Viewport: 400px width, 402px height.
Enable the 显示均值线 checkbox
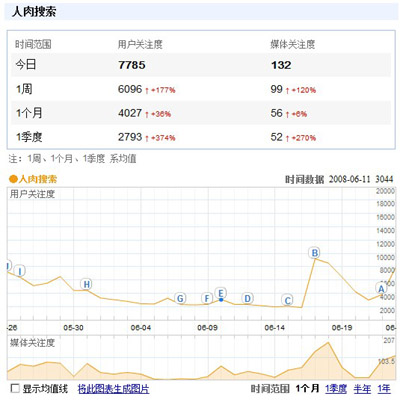click(x=15, y=388)
